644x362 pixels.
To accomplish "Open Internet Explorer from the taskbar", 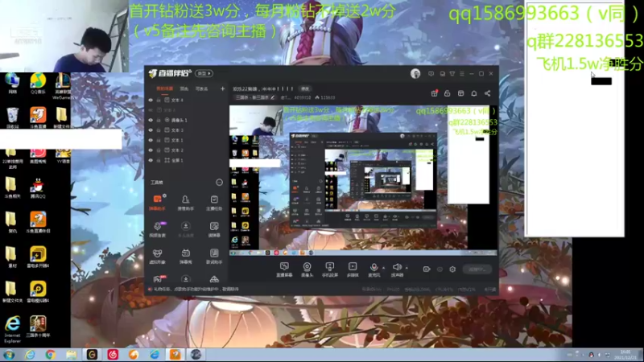I will pyautogui.click(x=30, y=355).
